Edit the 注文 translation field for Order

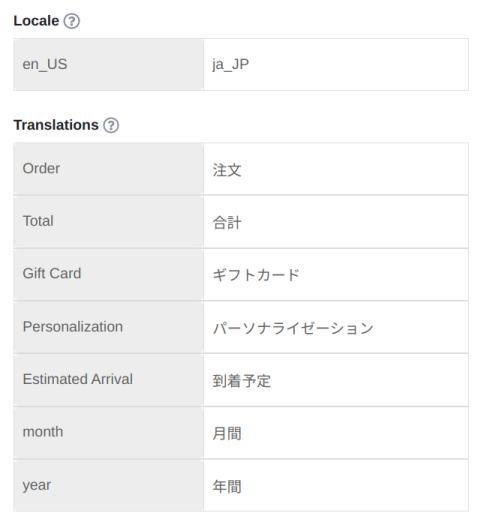coord(336,169)
